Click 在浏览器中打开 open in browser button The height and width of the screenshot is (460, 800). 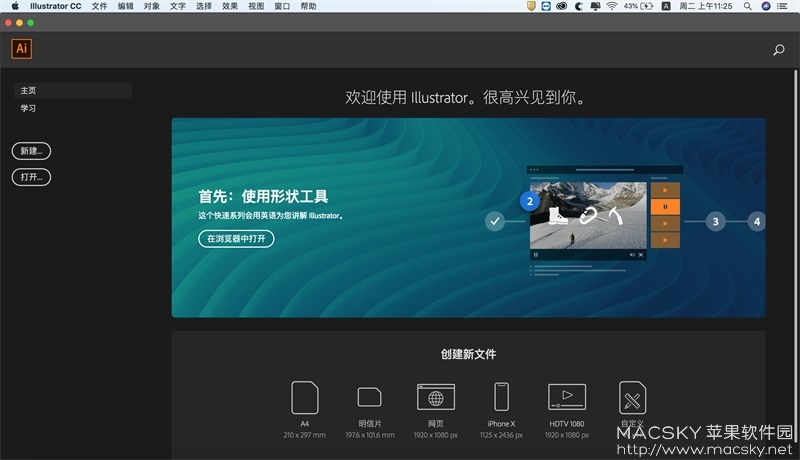[236, 239]
